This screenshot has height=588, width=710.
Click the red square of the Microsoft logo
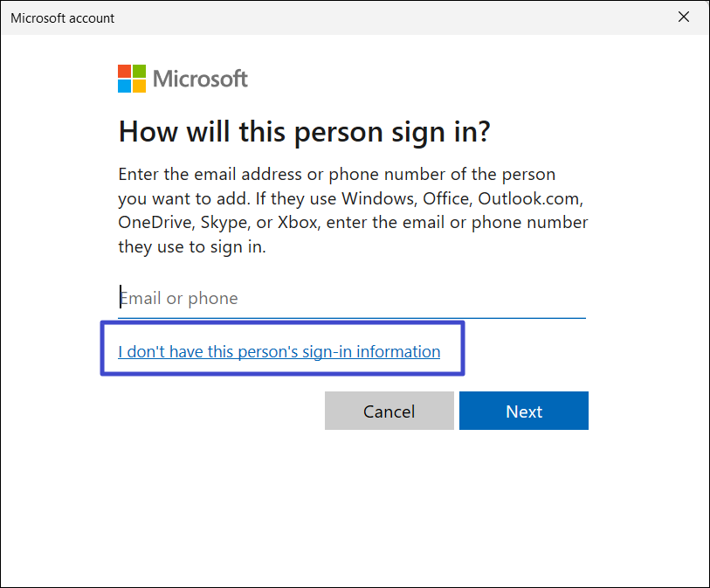[124, 71]
